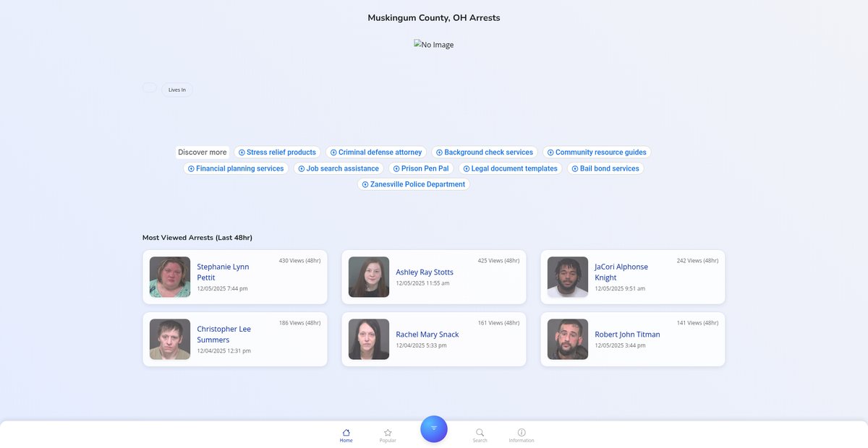Screen dimensions: 868x448
Task: Open the Christopher Lee Summers name link
Action: tap(224, 335)
